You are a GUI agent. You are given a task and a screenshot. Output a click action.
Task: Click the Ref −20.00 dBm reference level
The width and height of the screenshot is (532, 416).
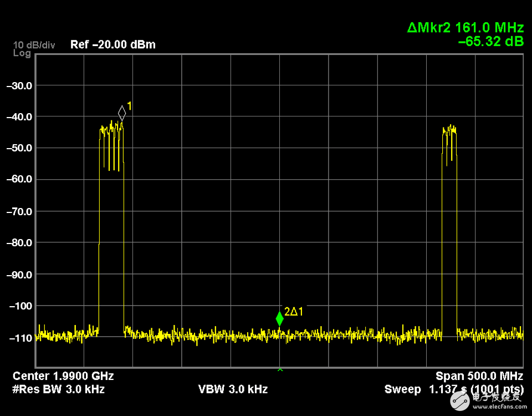(x=112, y=44)
